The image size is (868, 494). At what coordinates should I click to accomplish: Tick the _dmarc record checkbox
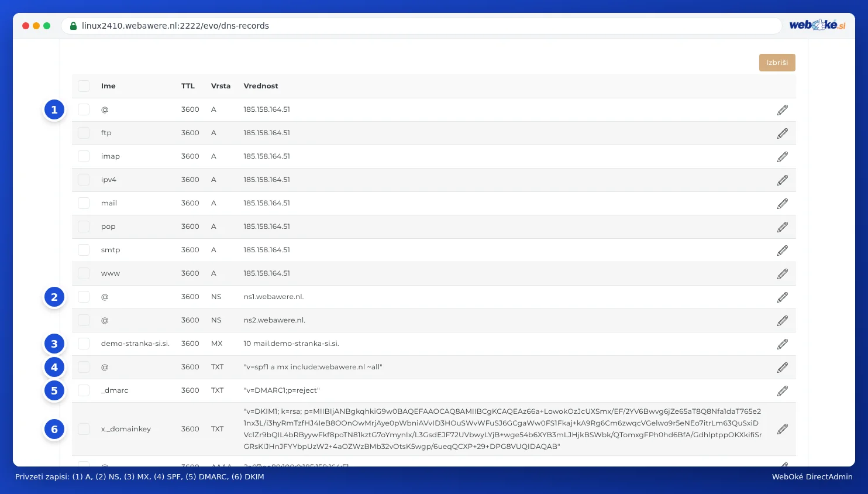click(84, 390)
